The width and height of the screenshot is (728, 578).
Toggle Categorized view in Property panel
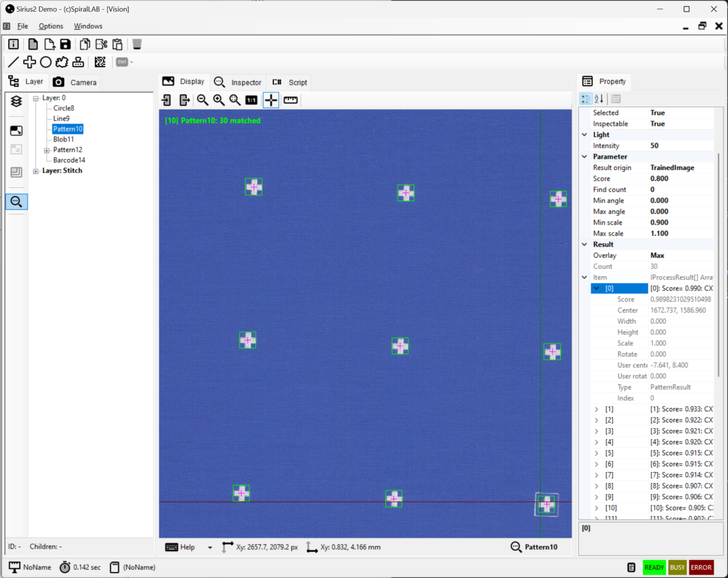pyautogui.click(x=586, y=99)
